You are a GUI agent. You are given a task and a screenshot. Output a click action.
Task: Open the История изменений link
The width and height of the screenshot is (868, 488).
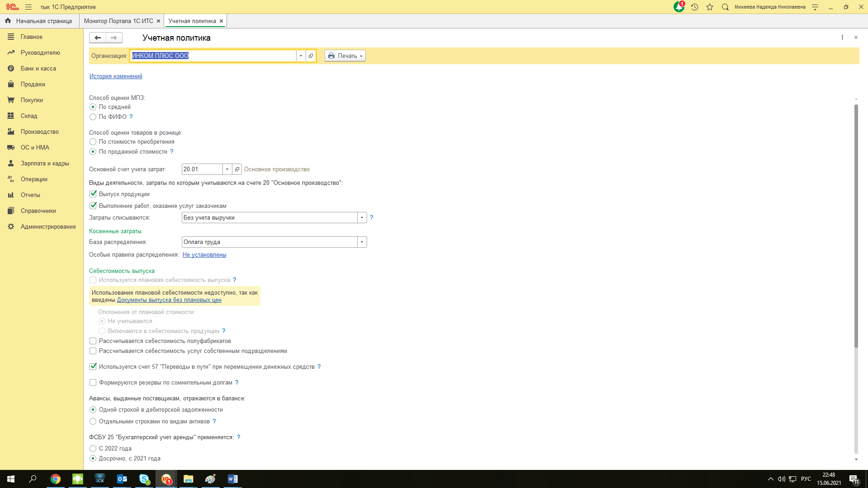(116, 76)
